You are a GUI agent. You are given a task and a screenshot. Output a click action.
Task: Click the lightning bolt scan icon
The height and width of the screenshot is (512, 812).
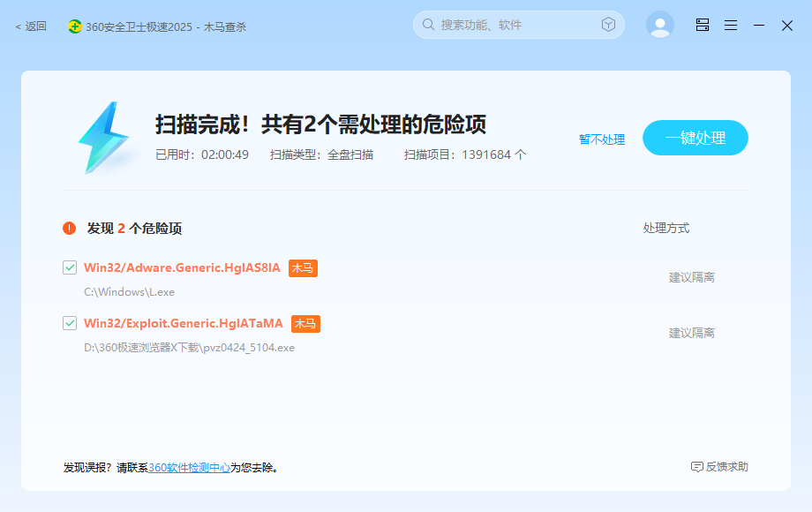tap(103, 138)
